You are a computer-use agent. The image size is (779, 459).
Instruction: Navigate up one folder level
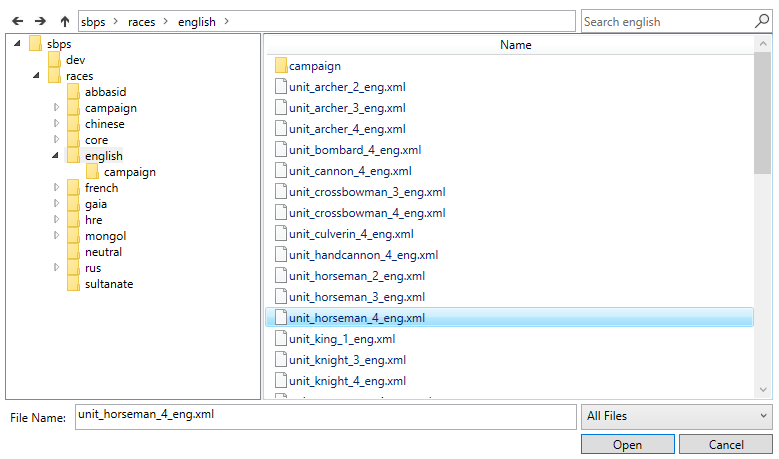tap(65, 21)
